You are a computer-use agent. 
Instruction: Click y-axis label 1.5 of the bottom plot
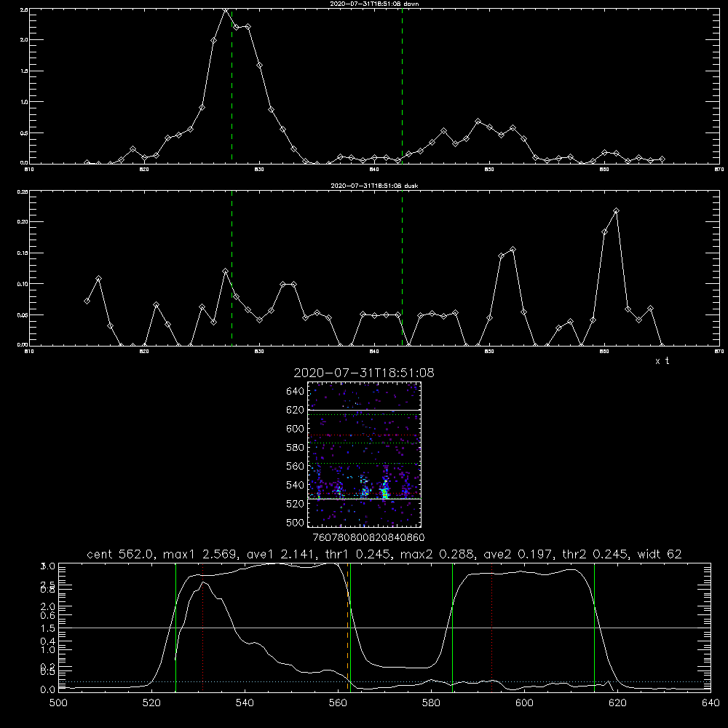coord(49,628)
